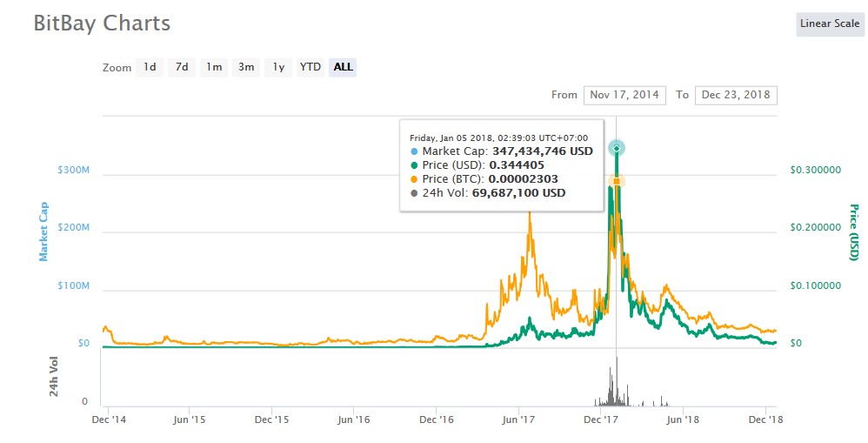Switch chart to Linear Scale
Image resolution: width=868 pixels, height=443 pixels.
[830, 23]
